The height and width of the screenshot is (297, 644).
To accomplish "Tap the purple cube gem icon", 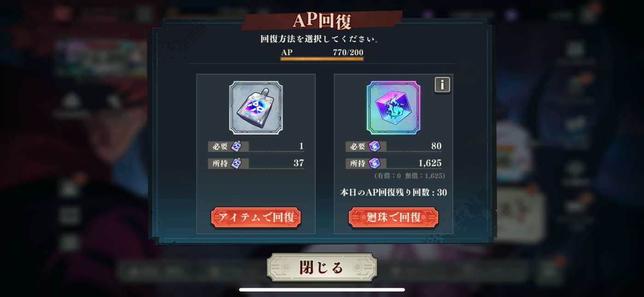I will [x=393, y=108].
